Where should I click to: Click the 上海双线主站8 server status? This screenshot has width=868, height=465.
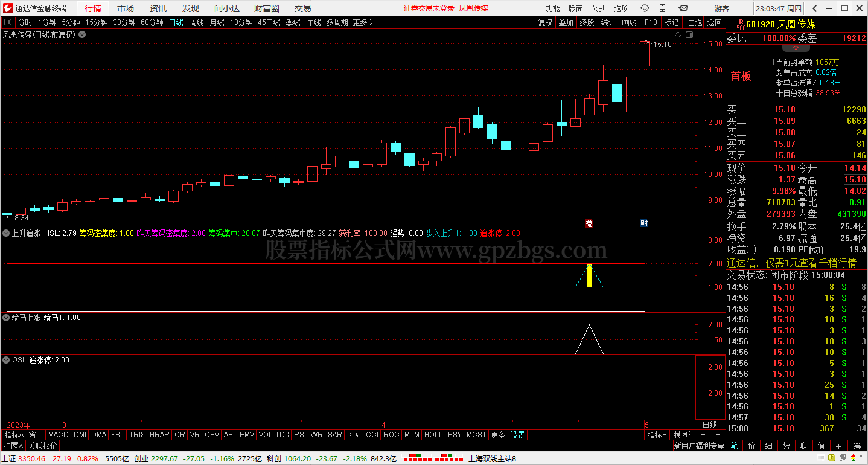click(492, 458)
